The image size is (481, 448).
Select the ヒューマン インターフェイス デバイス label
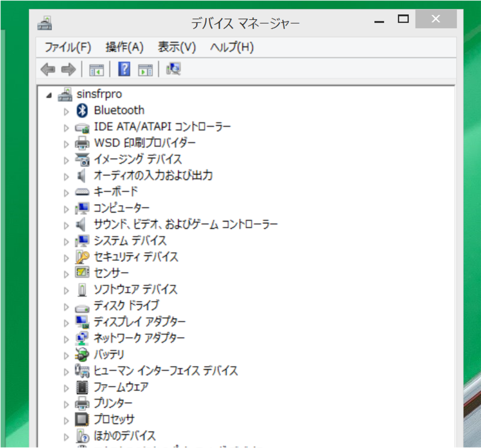pyautogui.click(x=166, y=371)
